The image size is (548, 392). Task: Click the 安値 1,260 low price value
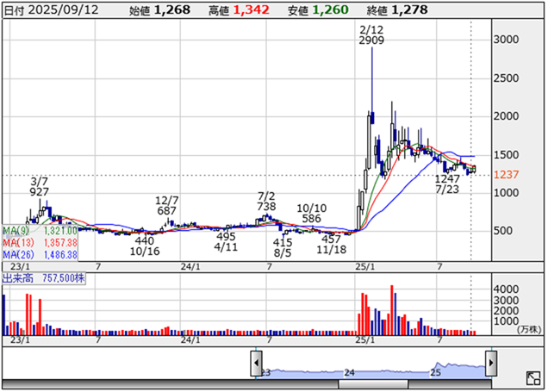[x=330, y=9]
